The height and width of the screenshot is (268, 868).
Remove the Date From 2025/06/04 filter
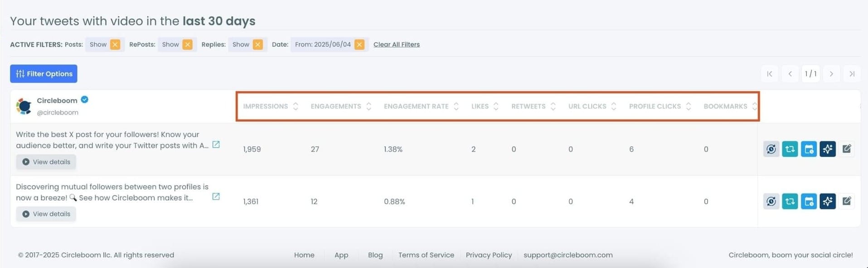(359, 44)
